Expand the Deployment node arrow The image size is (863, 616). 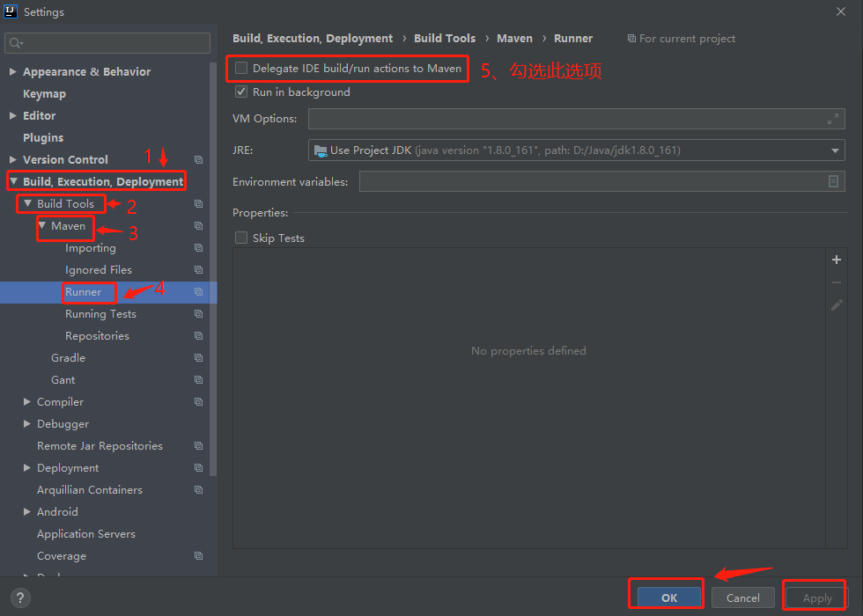pos(27,467)
